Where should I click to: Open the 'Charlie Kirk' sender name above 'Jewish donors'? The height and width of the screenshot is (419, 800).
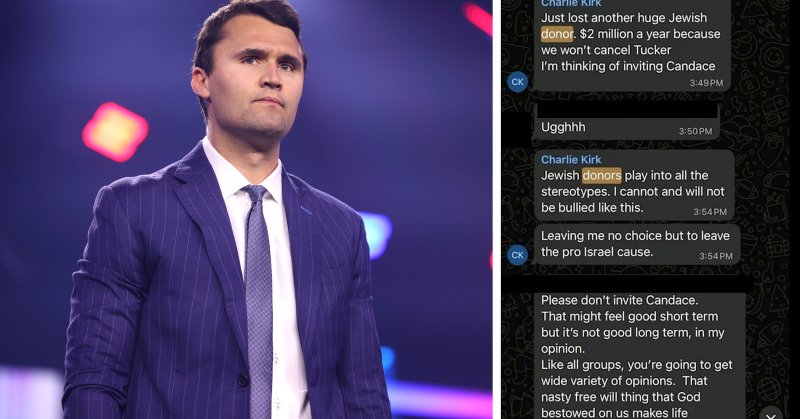571,159
